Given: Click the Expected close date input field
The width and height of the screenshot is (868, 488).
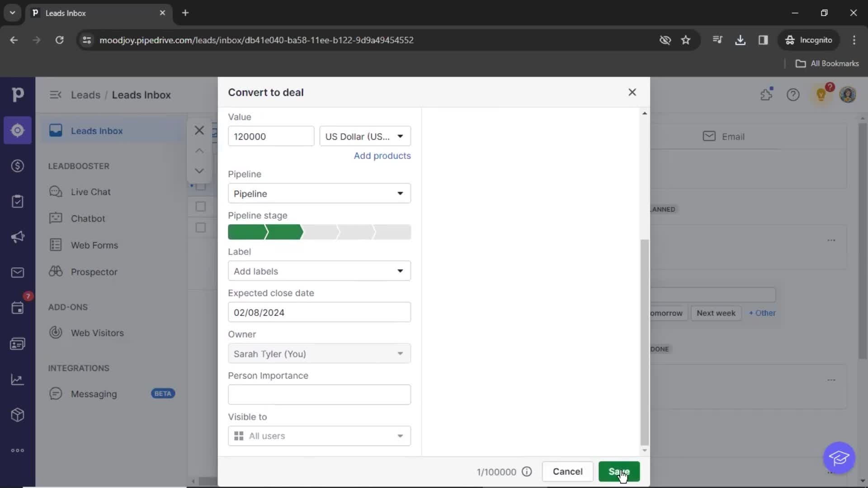Looking at the screenshot, I should 319,312.
